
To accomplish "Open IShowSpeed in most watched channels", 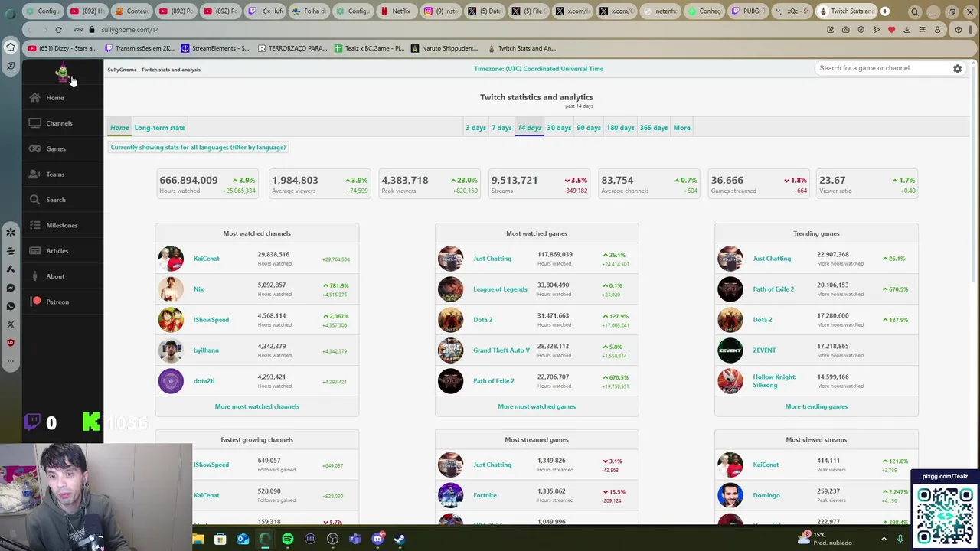I will pos(211,320).
